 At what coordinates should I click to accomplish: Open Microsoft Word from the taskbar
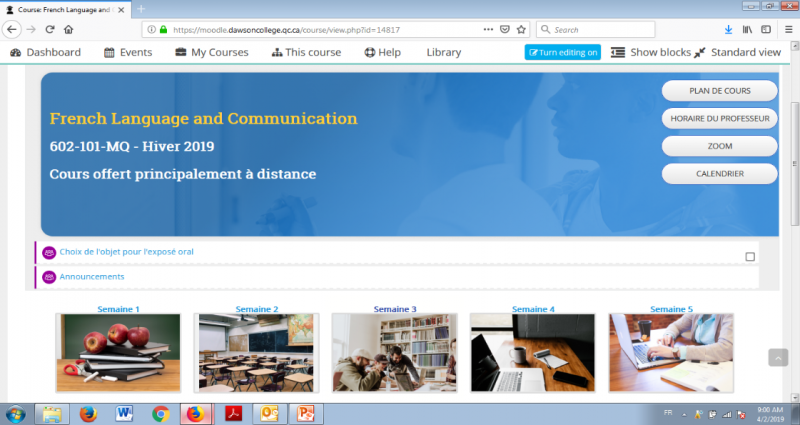point(124,414)
